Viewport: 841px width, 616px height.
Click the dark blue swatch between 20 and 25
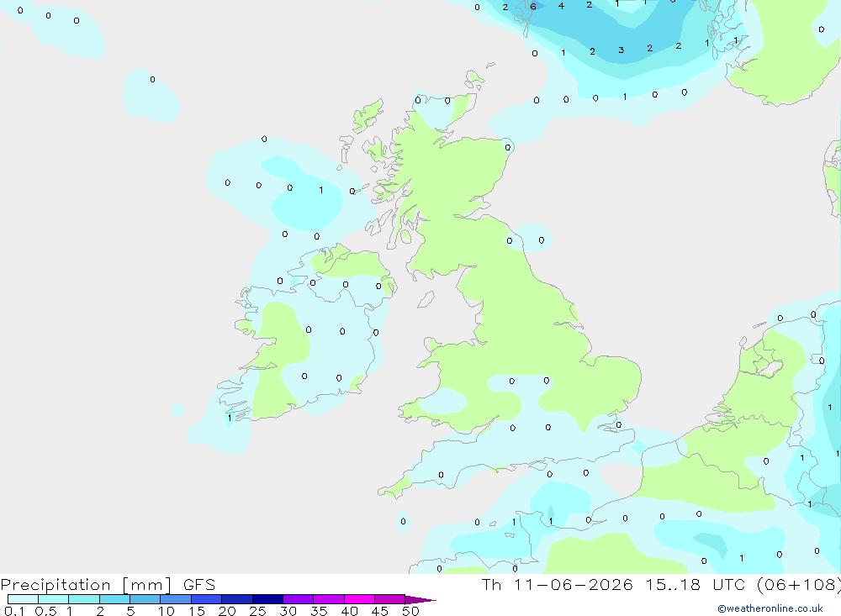[x=237, y=599]
